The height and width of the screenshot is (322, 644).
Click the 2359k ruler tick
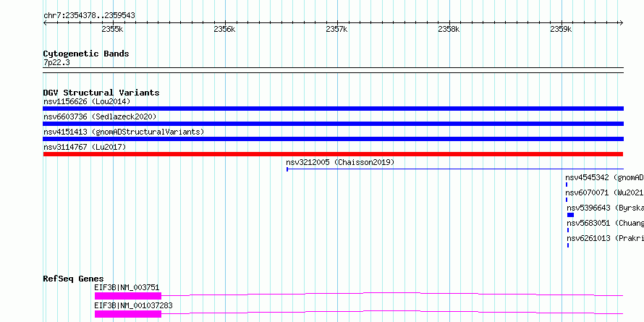click(561, 30)
